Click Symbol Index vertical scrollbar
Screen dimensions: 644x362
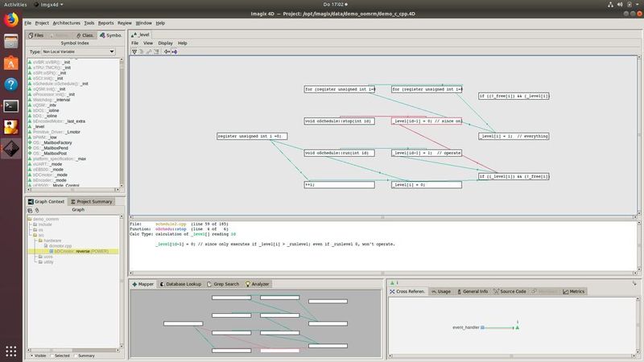tap(122, 123)
